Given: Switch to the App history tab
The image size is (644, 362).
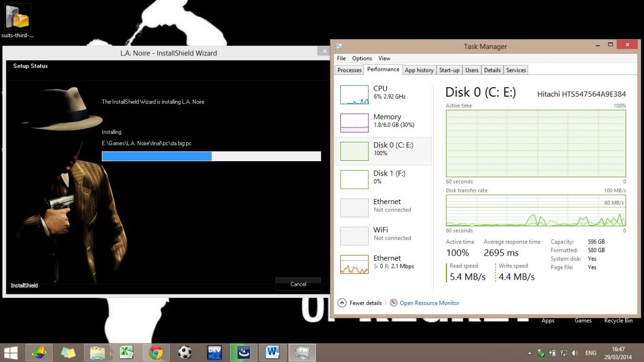Looking at the screenshot, I should click(419, 70).
